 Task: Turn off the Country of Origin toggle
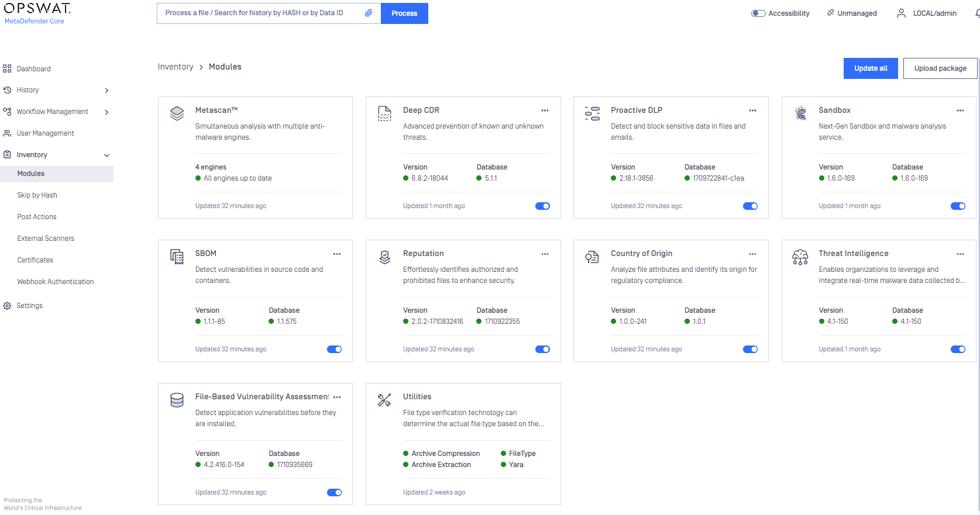pyautogui.click(x=750, y=349)
